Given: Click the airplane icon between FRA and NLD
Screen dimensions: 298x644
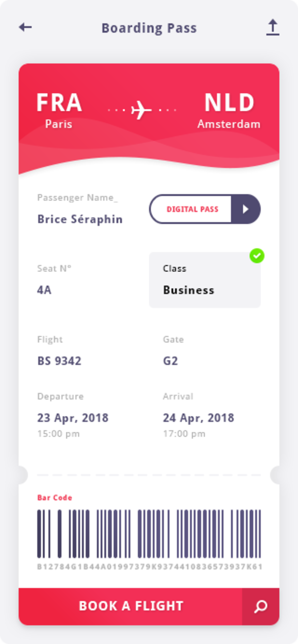Looking at the screenshot, I should (141, 110).
